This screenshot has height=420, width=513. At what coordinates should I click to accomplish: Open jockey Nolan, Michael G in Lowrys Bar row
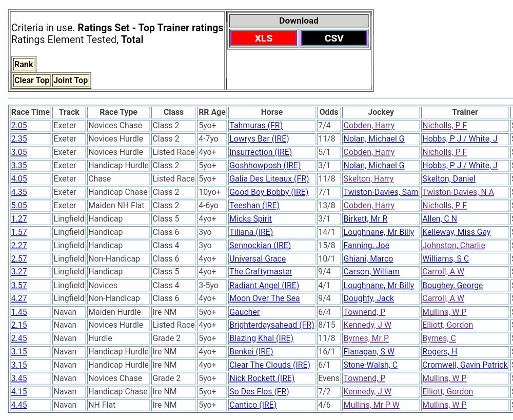click(373, 139)
